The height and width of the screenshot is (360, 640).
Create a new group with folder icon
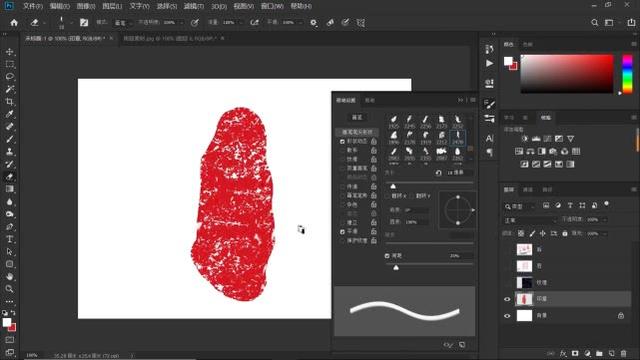tap(599, 353)
